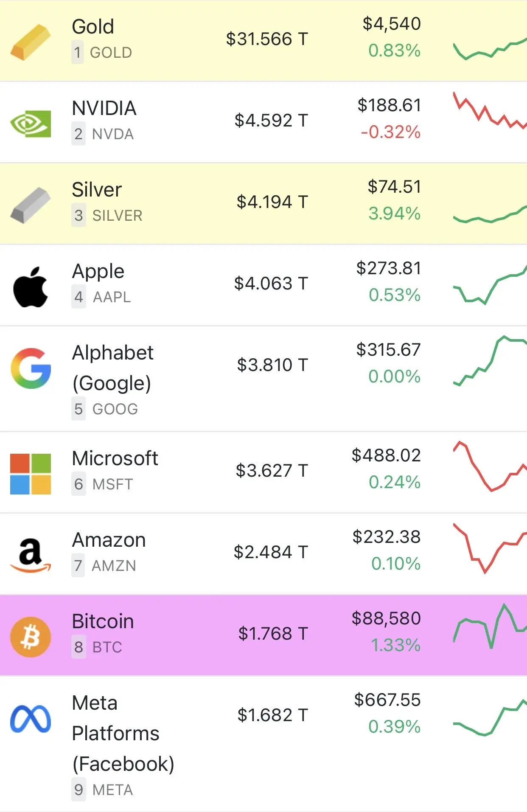Click Meta Platforms (Facebook) title
527x812 pixels.
point(123,733)
